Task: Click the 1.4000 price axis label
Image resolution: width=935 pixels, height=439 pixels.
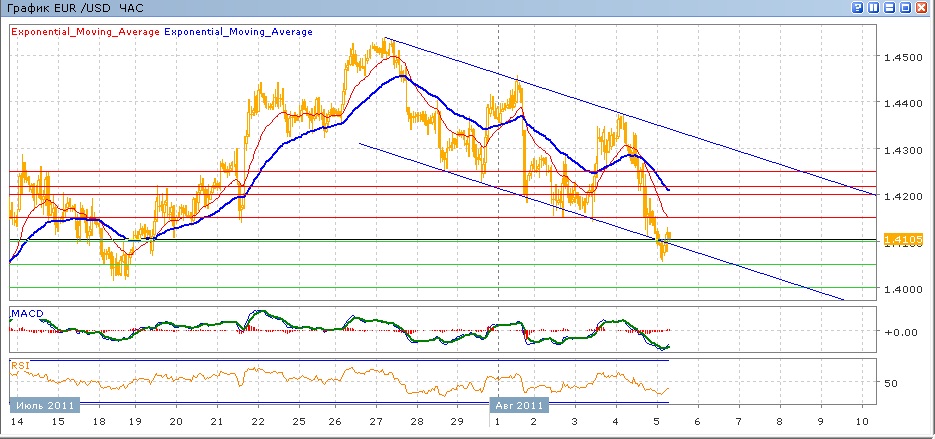Action: (x=901, y=289)
